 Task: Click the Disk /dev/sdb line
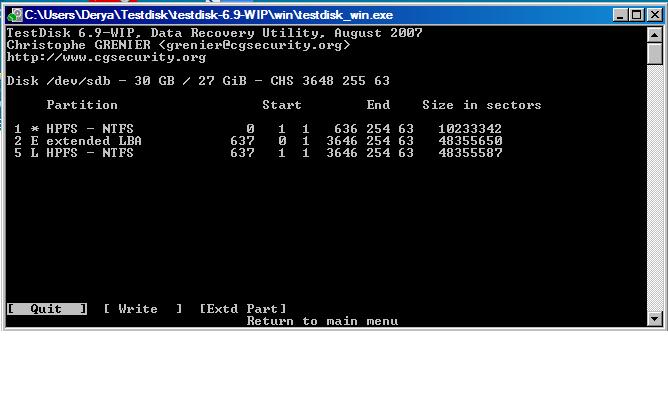point(198,81)
